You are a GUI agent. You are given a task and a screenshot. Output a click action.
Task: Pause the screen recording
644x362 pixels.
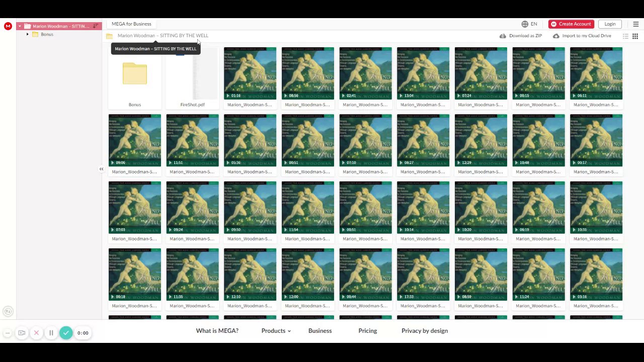(x=51, y=333)
